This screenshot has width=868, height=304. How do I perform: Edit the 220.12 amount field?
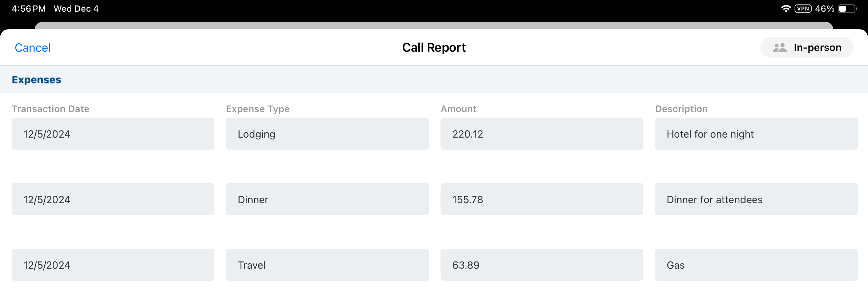click(x=542, y=134)
